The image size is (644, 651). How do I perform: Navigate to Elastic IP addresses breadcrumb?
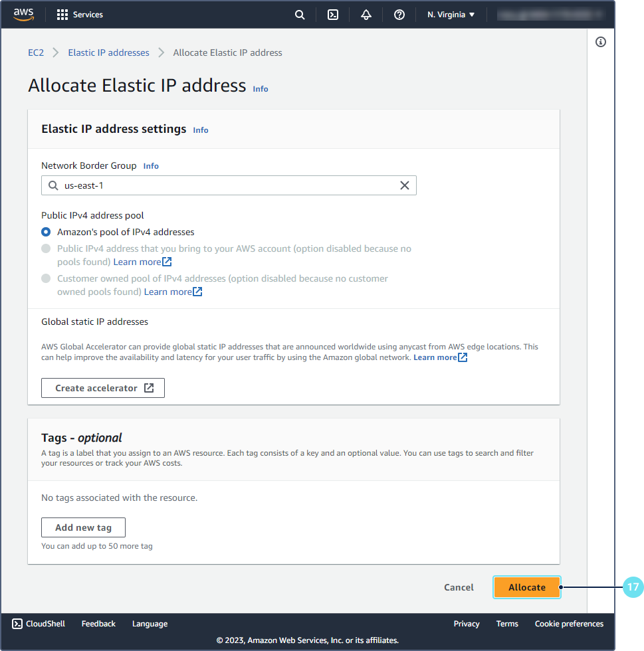pos(108,52)
